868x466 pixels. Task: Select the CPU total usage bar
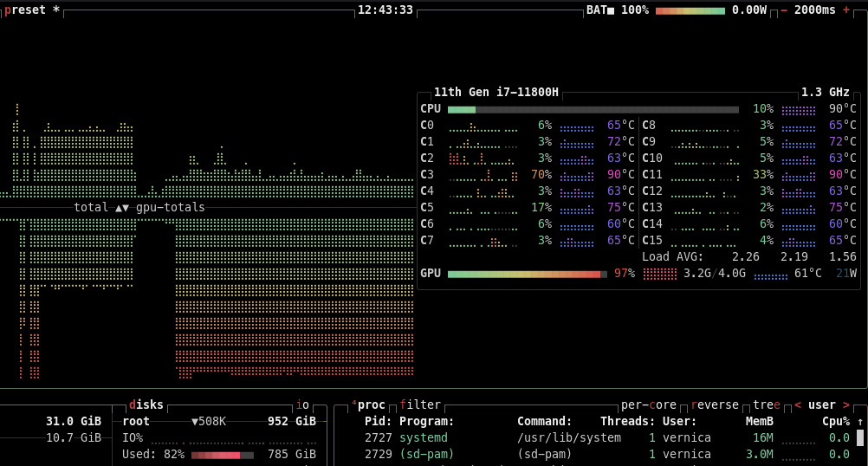tap(593, 110)
